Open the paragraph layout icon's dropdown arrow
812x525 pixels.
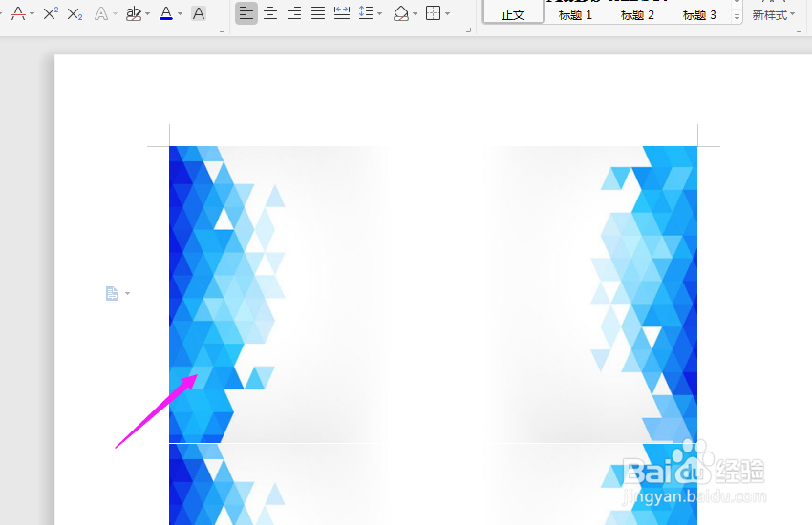pos(127,294)
